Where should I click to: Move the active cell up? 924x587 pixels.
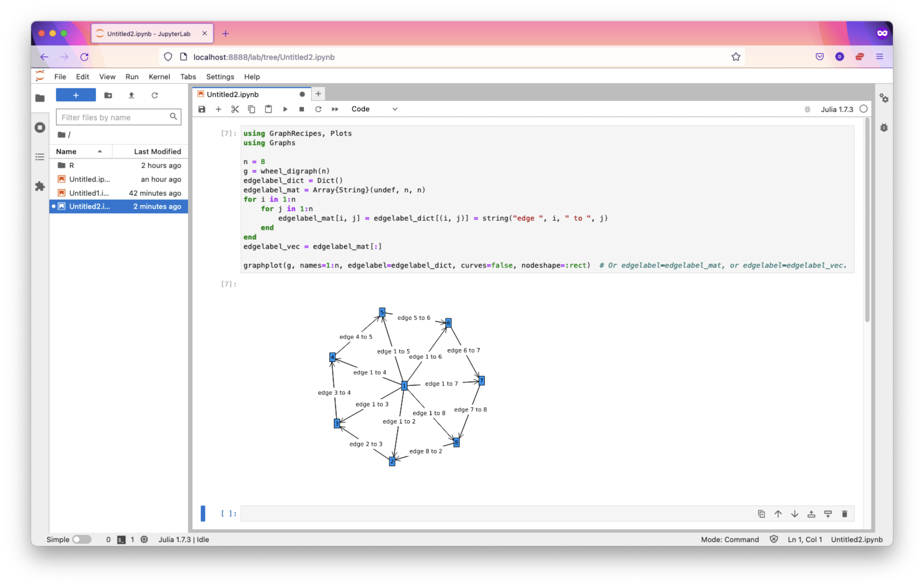[778, 514]
